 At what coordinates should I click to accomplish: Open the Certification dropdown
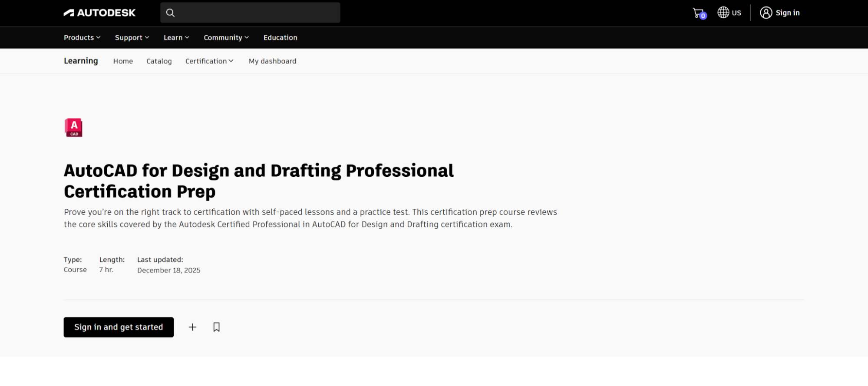tap(209, 61)
